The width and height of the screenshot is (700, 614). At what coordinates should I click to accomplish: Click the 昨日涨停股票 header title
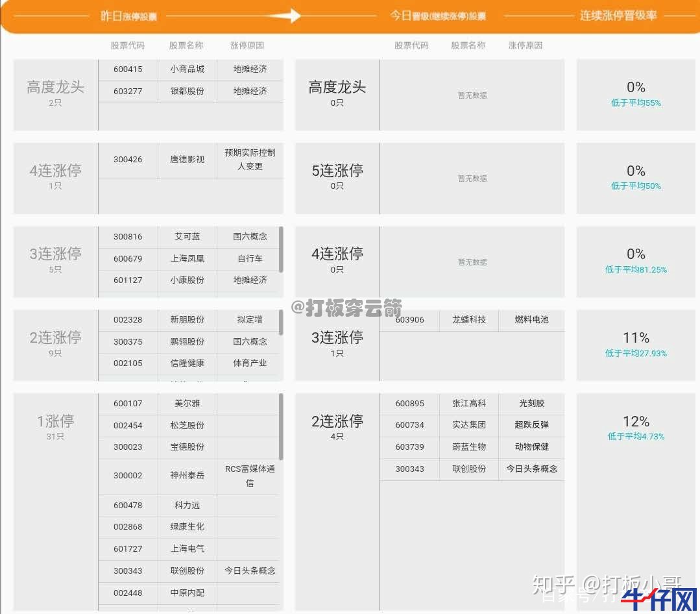coord(128,16)
